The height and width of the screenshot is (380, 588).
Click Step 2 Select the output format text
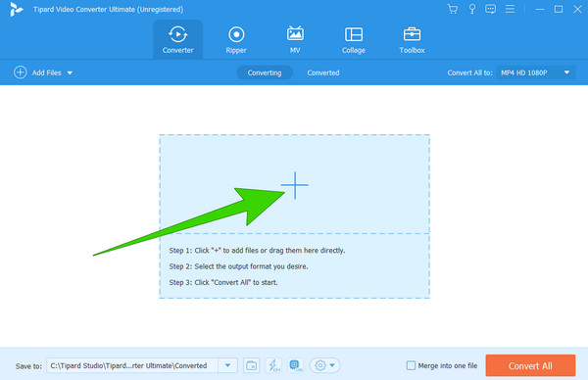pyautogui.click(x=238, y=266)
